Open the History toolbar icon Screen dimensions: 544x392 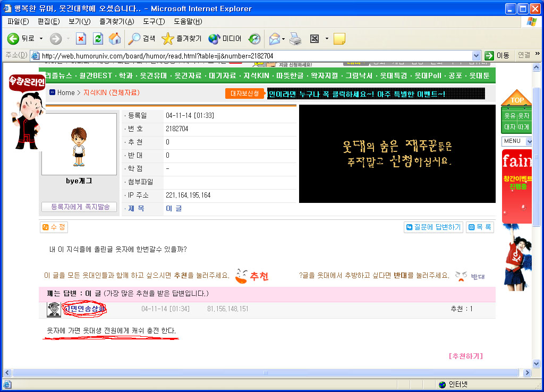tap(255, 39)
